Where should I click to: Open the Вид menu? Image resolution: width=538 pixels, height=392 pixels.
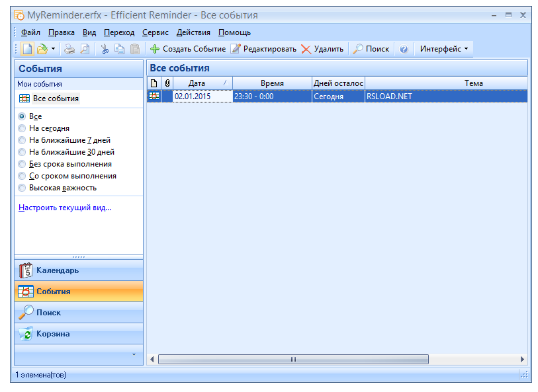click(89, 32)
